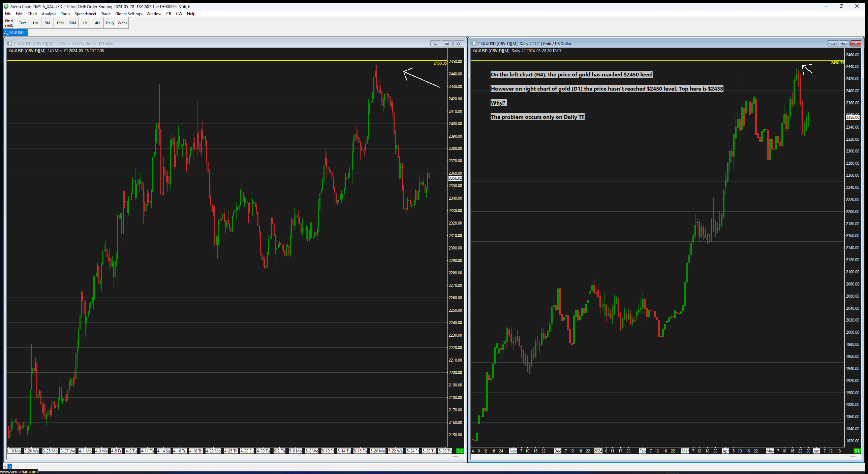Choose the Week timeframe button
Image resolution: width=868 pixels, height=474 pixels.
pyautogui.click(x=122, y=23)
